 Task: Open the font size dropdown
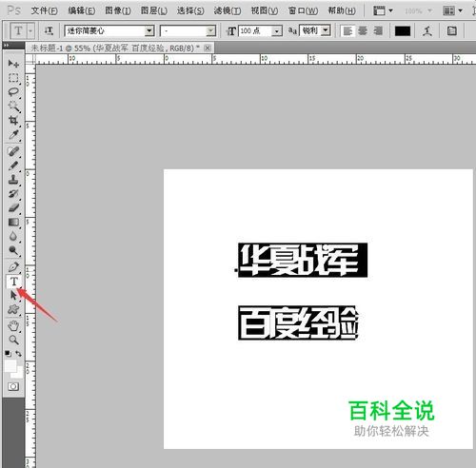pyautogui.click(x=277, y=31)
